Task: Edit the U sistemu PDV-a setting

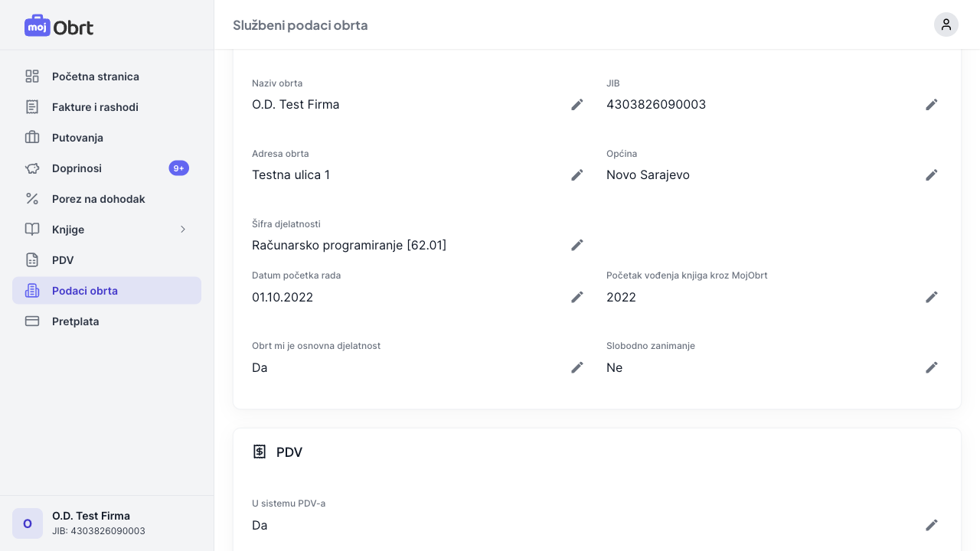Action: point(932,525)
